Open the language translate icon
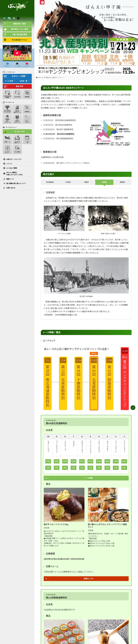This screenshot has height=644, width=138. (x=9, y=18)
